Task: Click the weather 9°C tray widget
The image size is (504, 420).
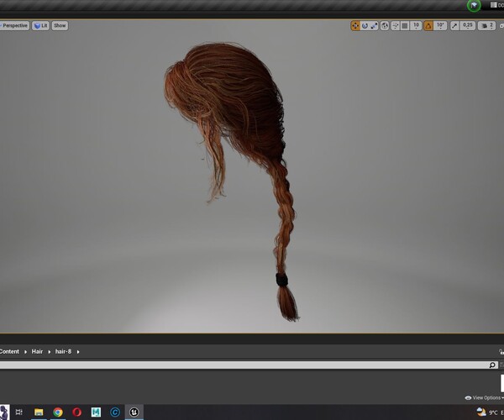Action: click(489, 412)
